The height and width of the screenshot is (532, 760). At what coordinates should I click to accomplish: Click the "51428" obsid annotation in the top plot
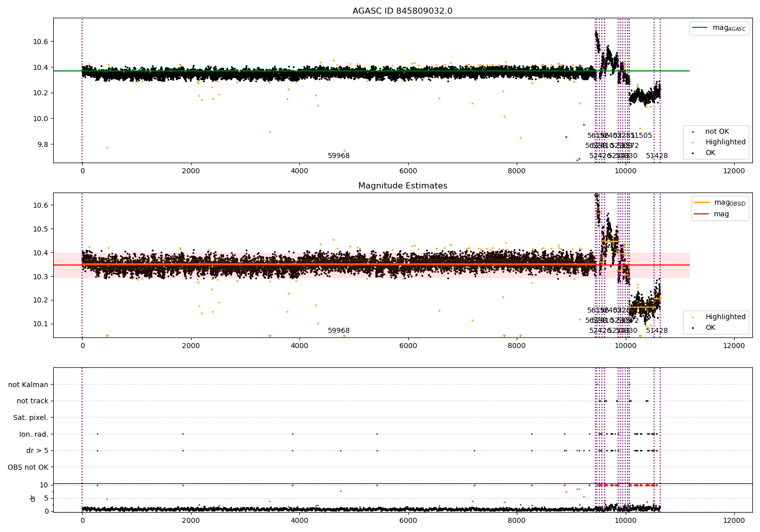pos(657,156)
